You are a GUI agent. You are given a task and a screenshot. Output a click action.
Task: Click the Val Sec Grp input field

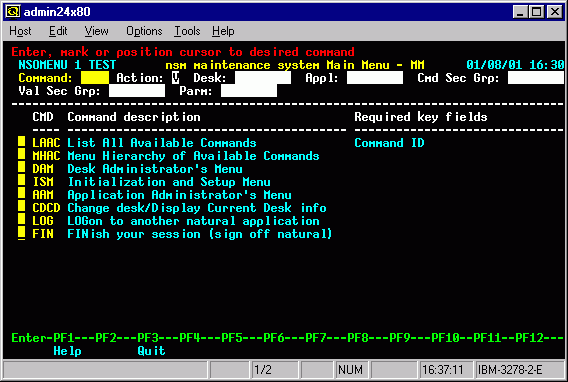coord(137,91)
